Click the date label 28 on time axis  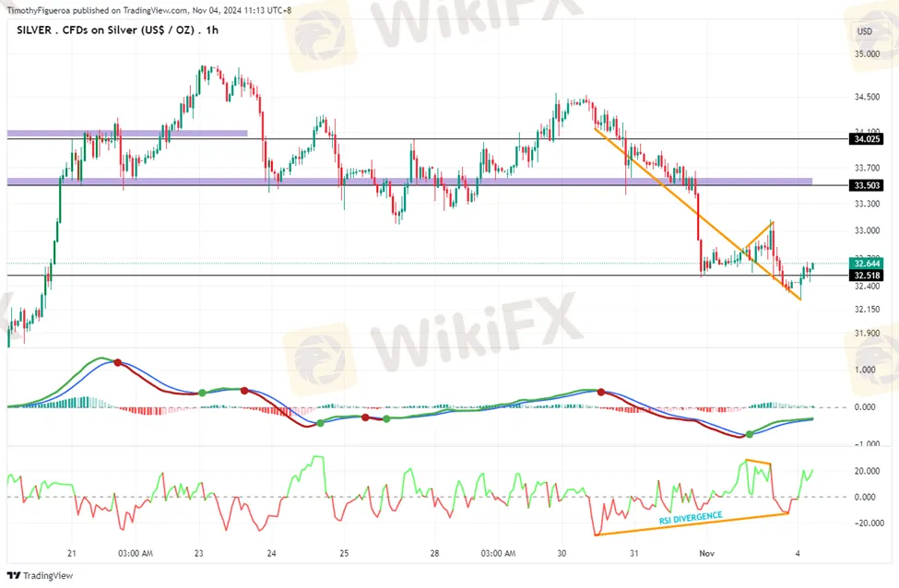tap(434, 553)
